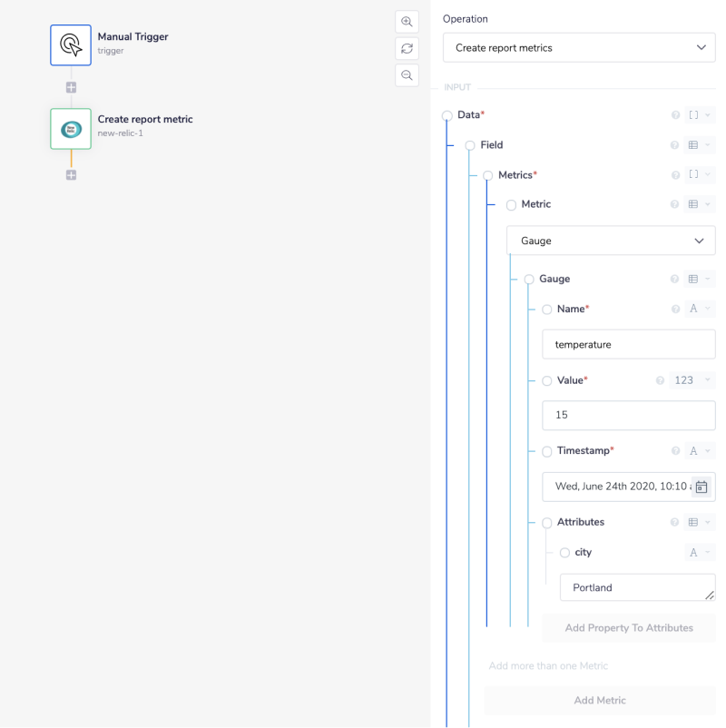Click the New Relic node icon
This screenshot has width=726, height=728.
(70, 127)
